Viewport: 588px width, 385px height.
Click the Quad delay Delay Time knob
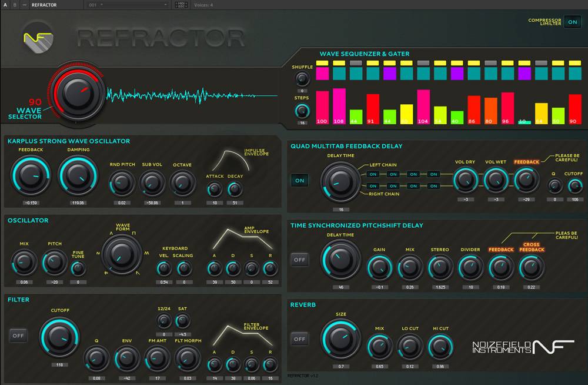(x=340, y=182)
